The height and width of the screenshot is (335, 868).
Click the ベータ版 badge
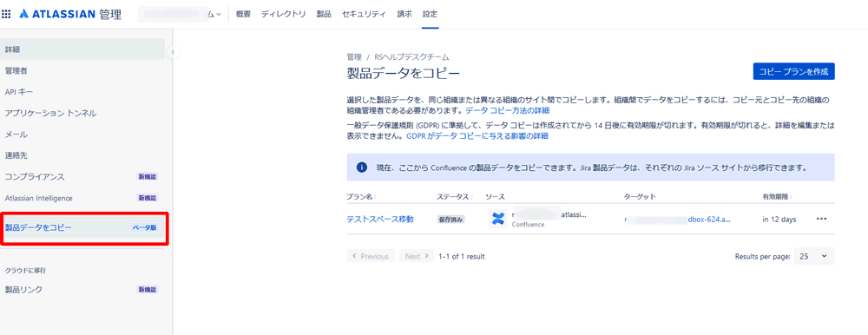(x=144, y=227)
